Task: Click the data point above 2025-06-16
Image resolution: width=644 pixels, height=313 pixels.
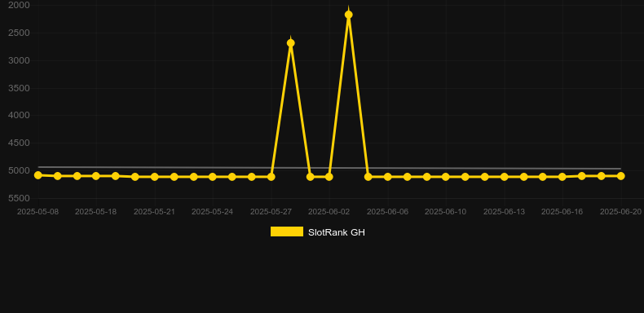Action: (x=562, y=177)
